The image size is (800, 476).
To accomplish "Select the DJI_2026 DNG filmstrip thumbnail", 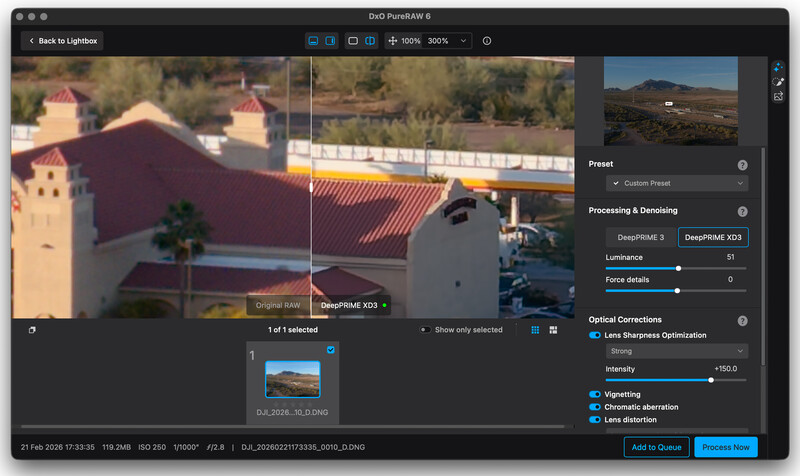I will pyautogui.click(x=292, y=379).
